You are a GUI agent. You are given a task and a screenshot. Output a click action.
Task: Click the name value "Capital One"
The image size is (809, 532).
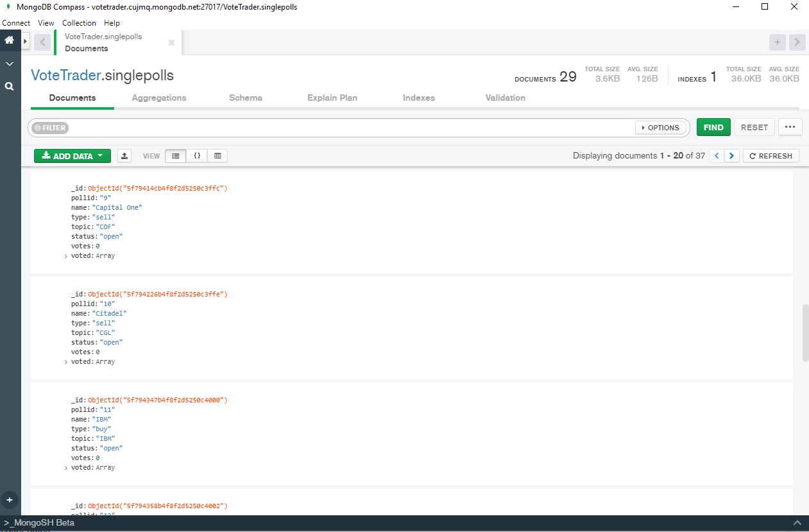[117, 208]
